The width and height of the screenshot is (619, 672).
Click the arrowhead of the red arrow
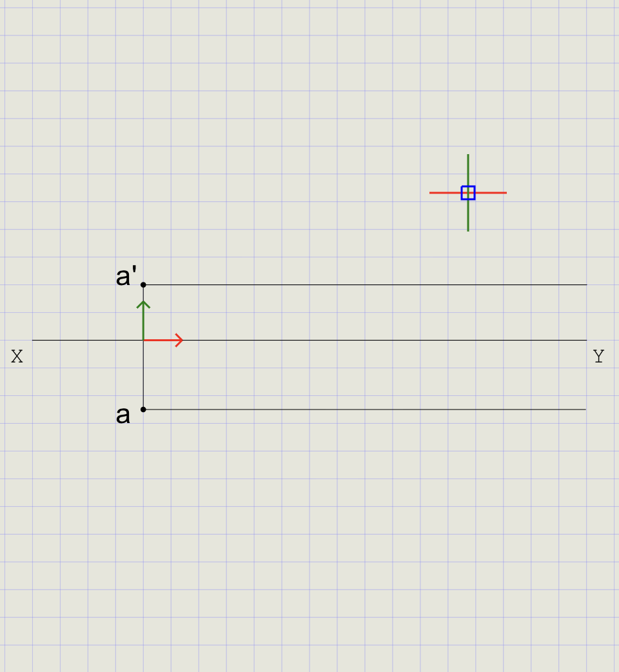click(179, 340)
